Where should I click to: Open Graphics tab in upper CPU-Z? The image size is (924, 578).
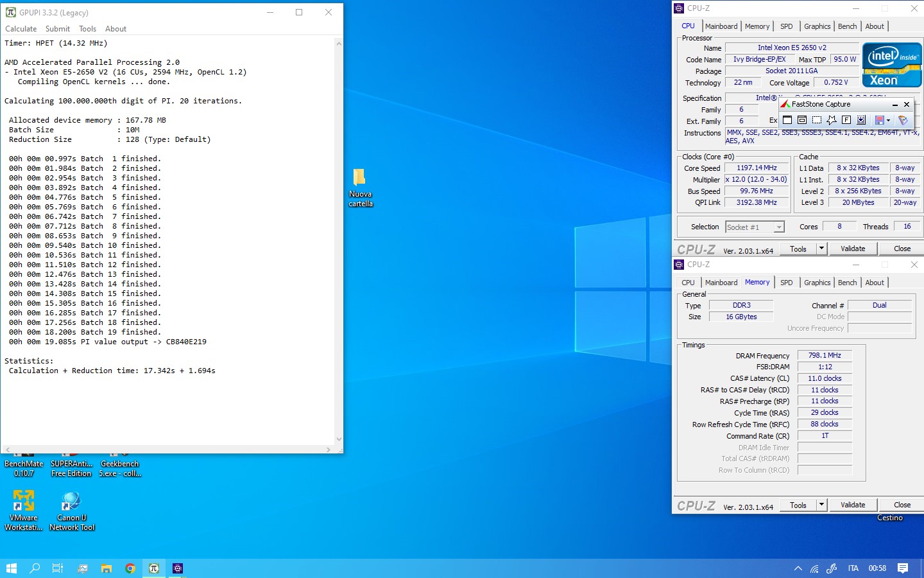click(817, 26)
